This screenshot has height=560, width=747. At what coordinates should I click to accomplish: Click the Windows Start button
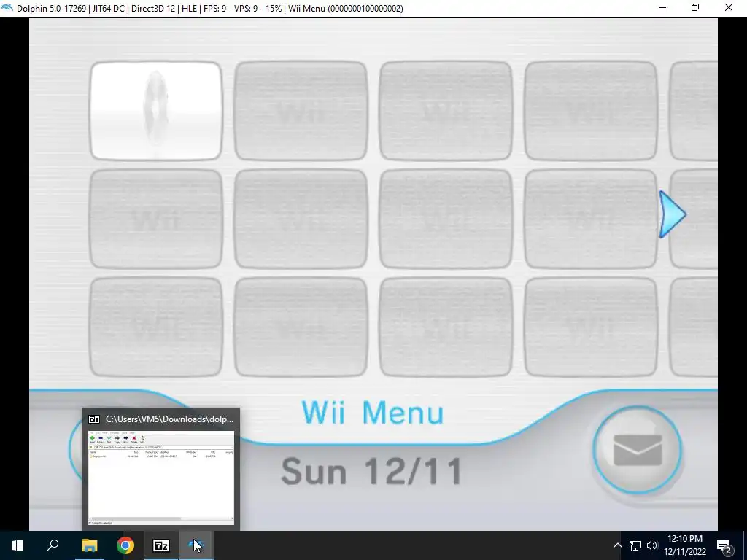18,545
